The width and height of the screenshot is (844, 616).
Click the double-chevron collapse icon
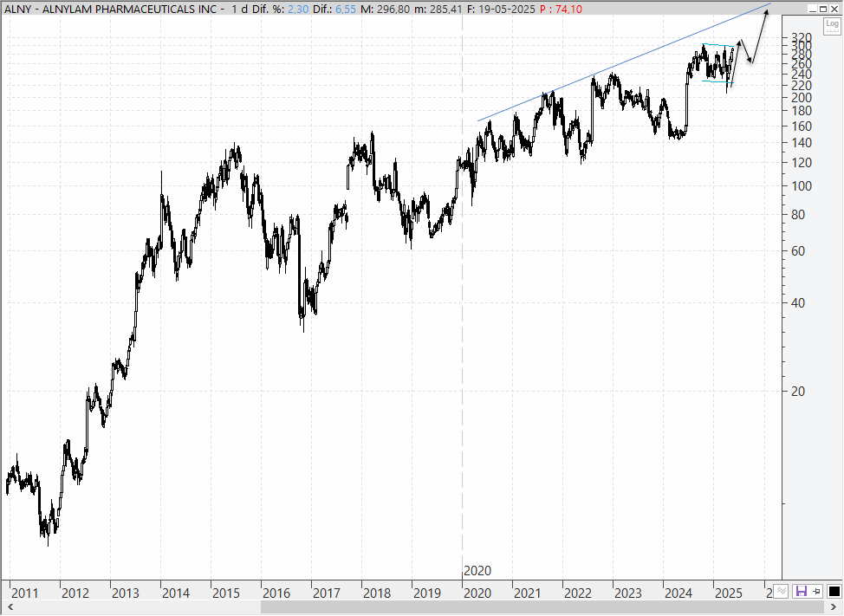[782, 592]
